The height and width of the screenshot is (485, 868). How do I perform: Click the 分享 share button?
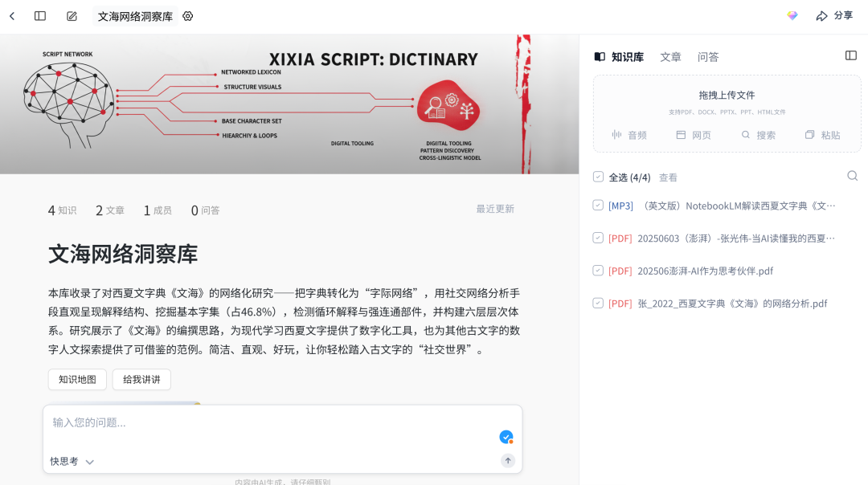(x=834, y=16)
